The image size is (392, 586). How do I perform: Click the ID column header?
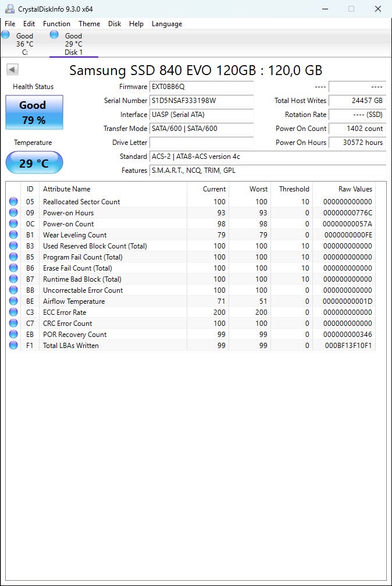(30, 189)
